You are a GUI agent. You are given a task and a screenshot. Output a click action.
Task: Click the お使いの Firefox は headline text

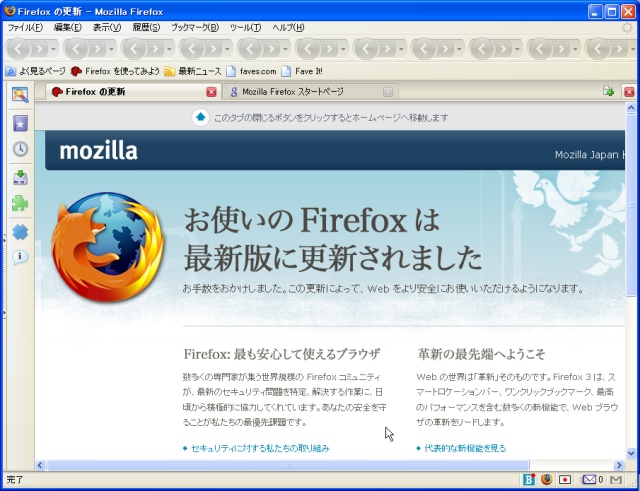pos(312,220)
